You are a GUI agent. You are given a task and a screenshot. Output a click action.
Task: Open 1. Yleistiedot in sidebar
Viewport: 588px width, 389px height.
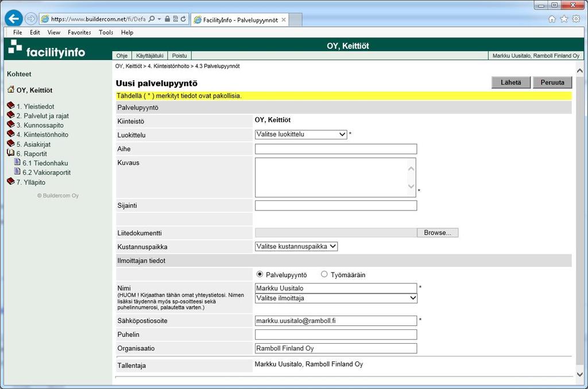point(35,107)
